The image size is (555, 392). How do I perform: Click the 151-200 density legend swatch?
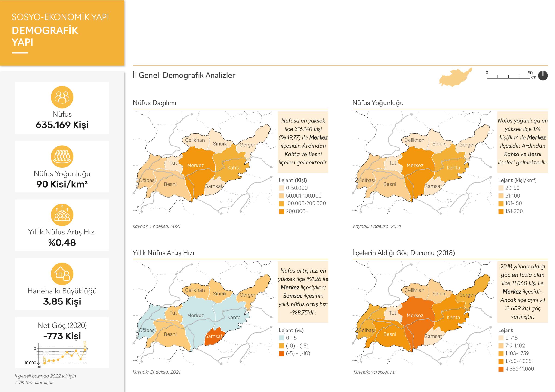click(x=501, y=211)
